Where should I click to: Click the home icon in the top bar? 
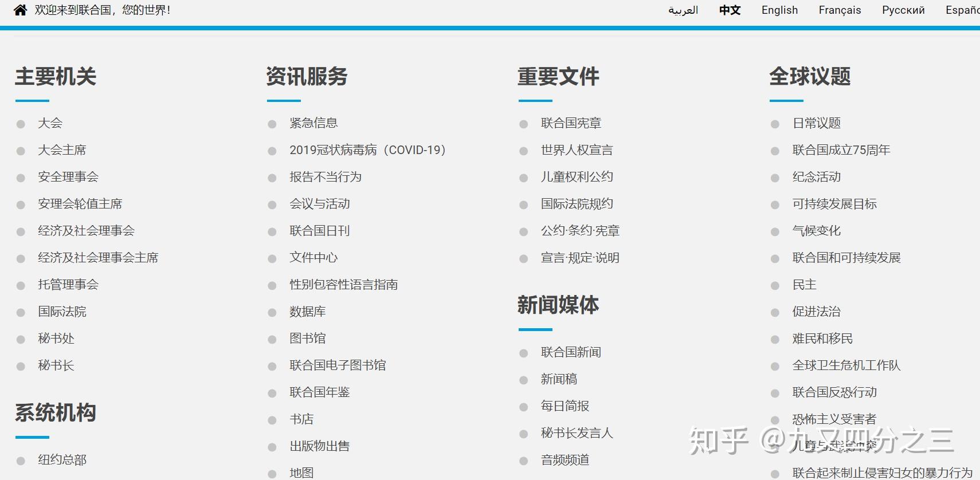20,10
